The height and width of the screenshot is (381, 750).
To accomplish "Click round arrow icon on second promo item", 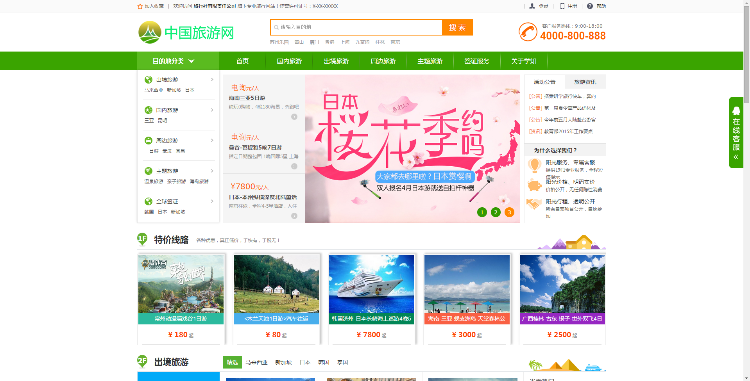I will (x=294, y=166).
